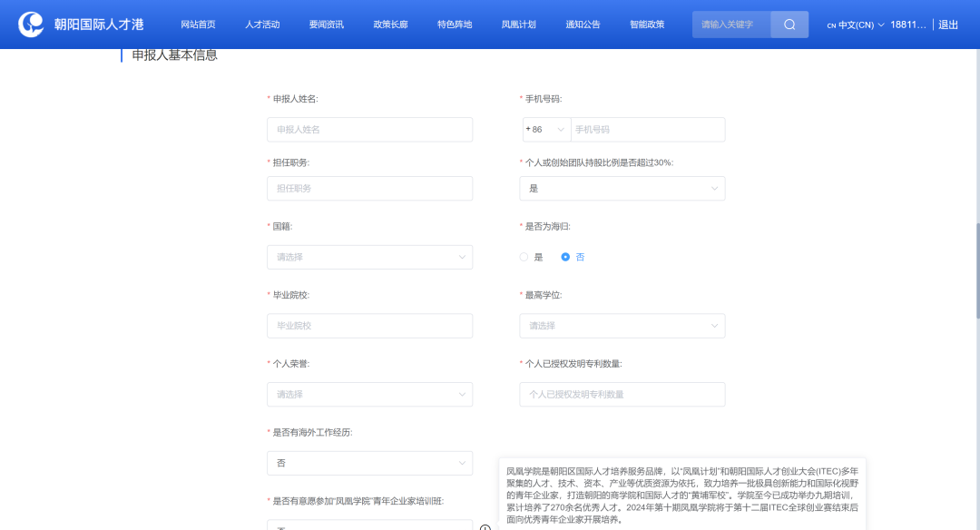Click the 退出 logout link
The height and width of the screenshot is (530, 980).
point(948,25)
